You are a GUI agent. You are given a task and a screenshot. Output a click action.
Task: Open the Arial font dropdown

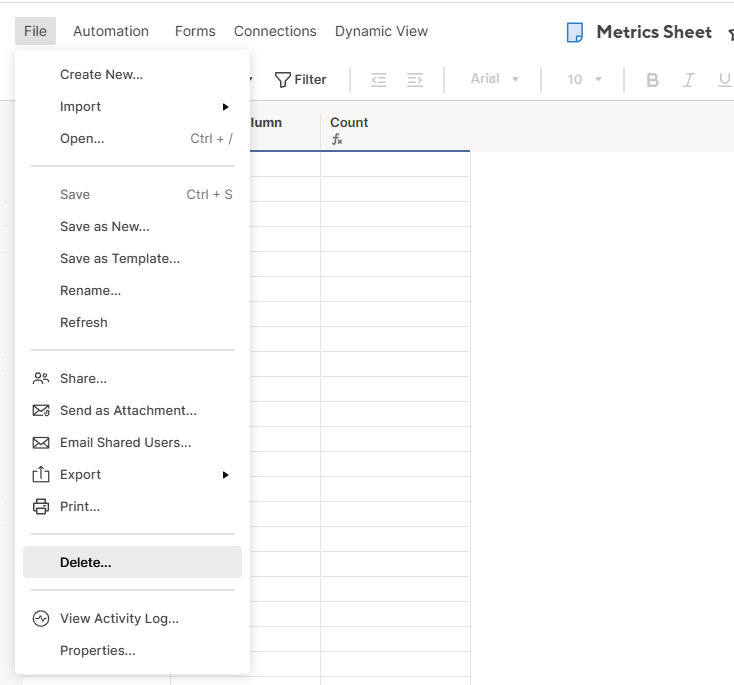click(495, 79)
